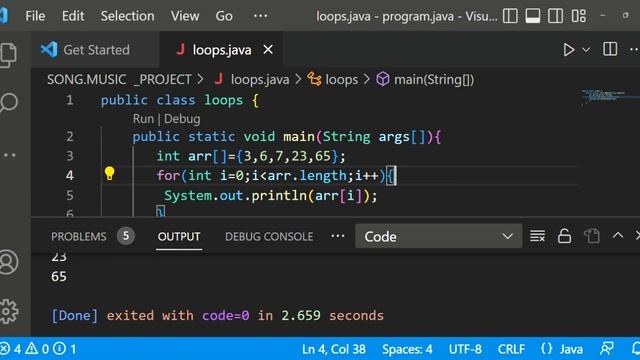Change indentation via Spaces: 4
The width and height of the screenshot is (640, 360).
(407, 349)
